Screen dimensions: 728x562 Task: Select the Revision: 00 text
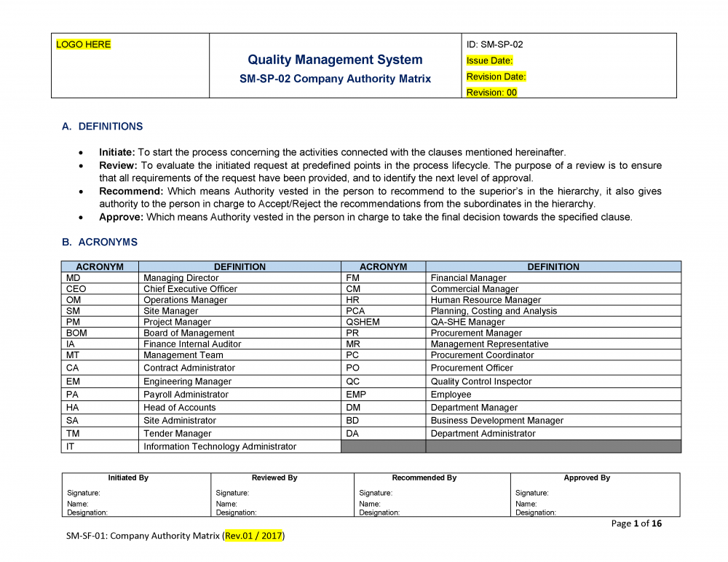[x=491, y=92]
